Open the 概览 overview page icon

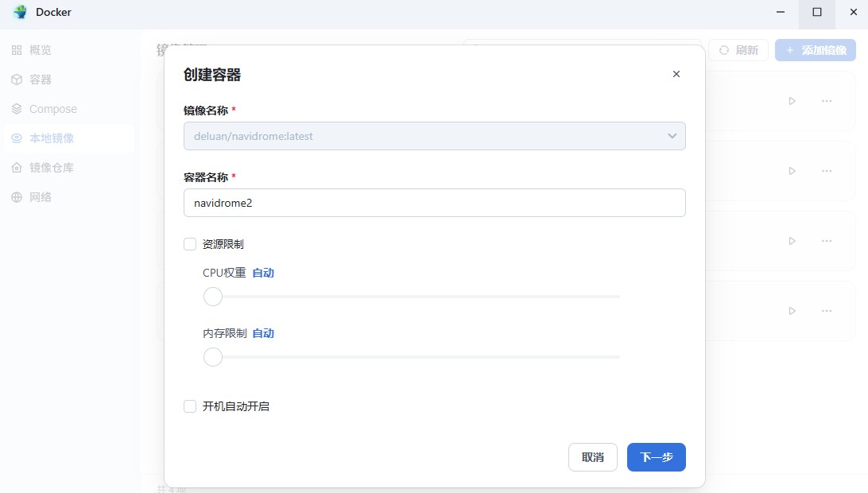click(x=17, y=50)
